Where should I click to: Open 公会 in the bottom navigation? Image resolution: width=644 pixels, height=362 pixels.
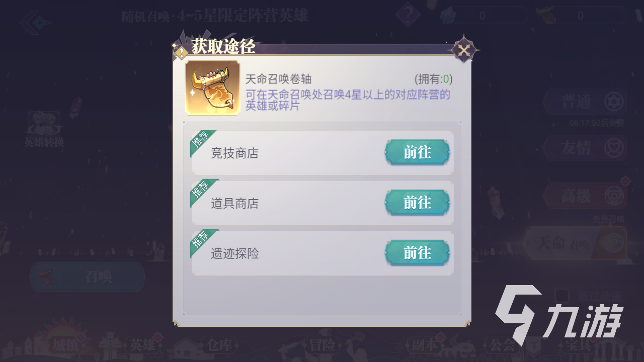click(x=502, y=344)
